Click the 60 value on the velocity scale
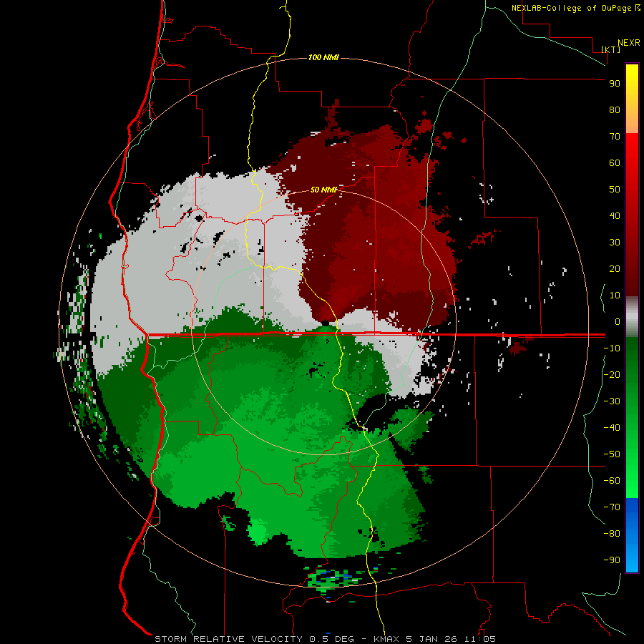 pos(615,163)
